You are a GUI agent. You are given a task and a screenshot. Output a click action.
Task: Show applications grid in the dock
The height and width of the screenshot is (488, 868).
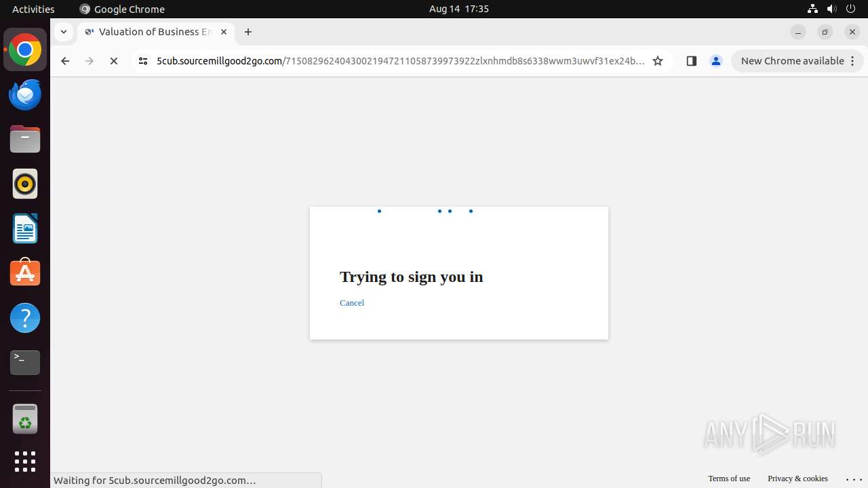point(25,462)
